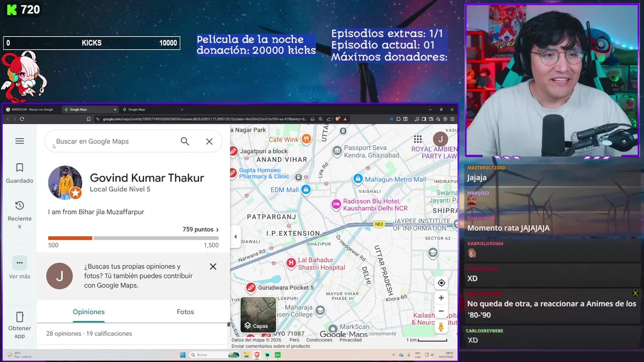Image resolution: width=644 pixels, height=362 pixels.
Task: Zoom in on the map
Action: (441, 298)
